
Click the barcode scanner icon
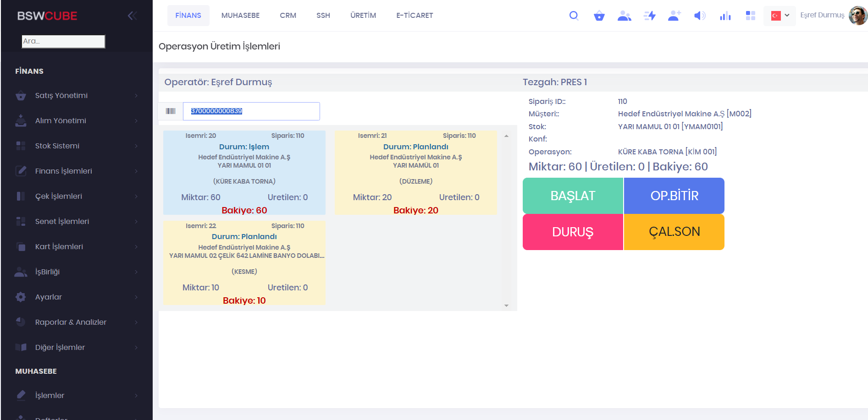(171, 111)
